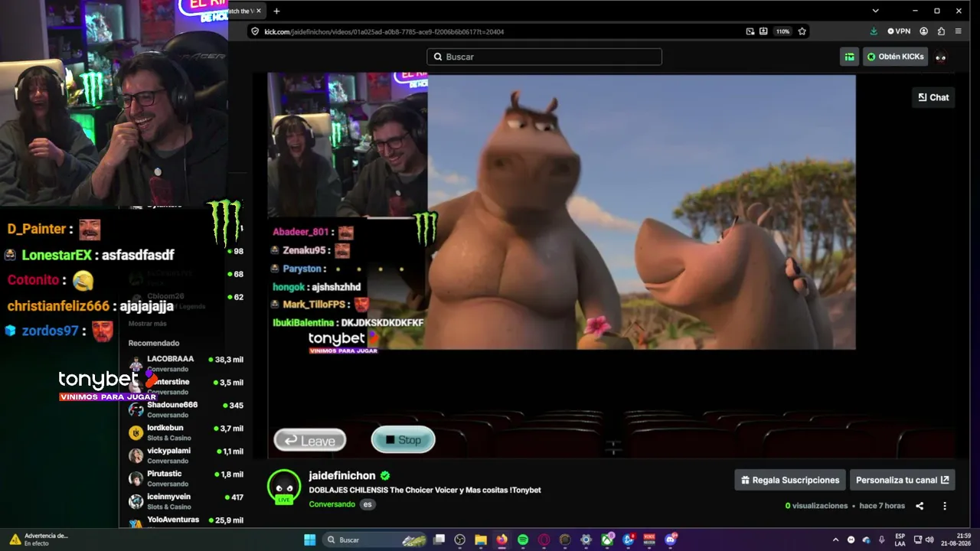Click the Stop button in the video
Viewport: 980px width, 551px height.
(x=403, y=439)
